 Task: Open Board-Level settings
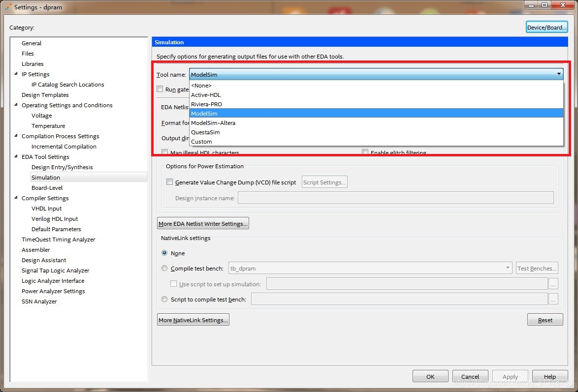tap(47, 187)
